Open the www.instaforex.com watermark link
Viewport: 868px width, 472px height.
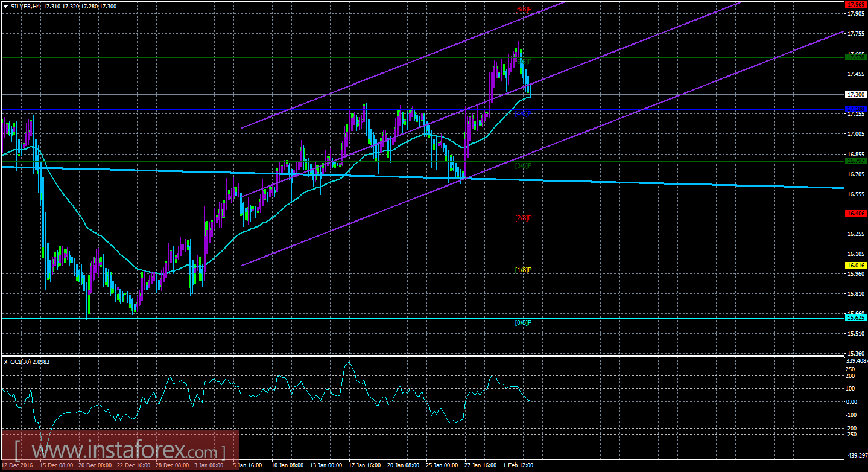tap(119, 451)
